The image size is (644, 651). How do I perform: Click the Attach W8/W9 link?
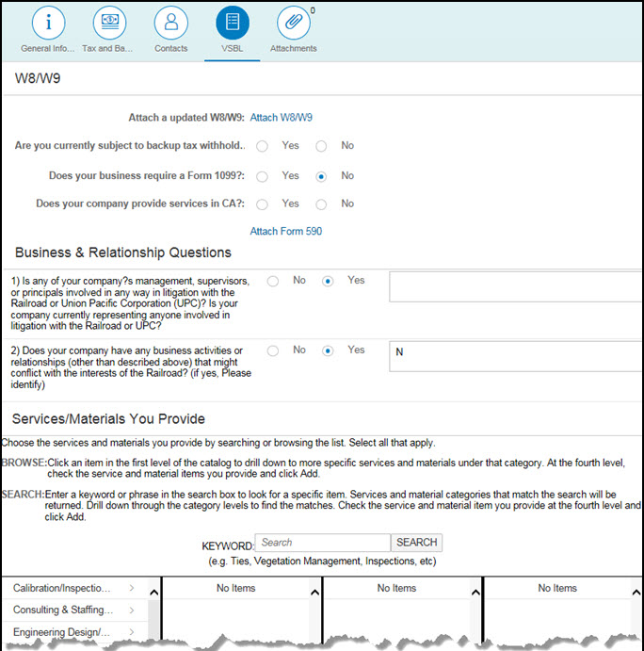[281, 118]
